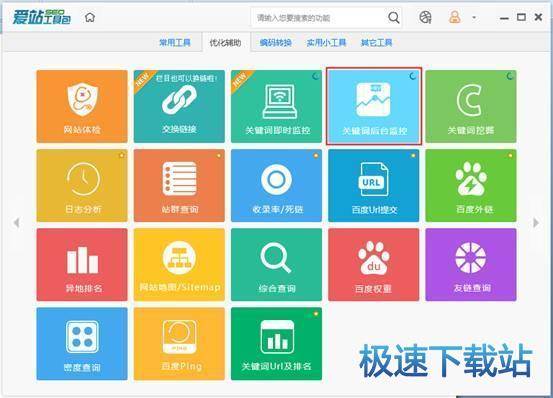Open the 百度Url提交 tile

tap(374, 185)
